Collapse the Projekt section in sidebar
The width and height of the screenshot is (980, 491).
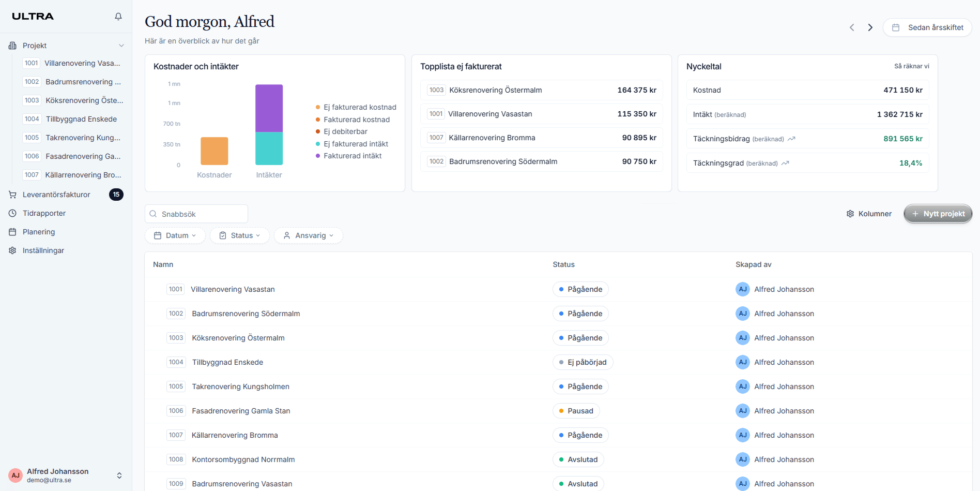(x=121, y=46)
